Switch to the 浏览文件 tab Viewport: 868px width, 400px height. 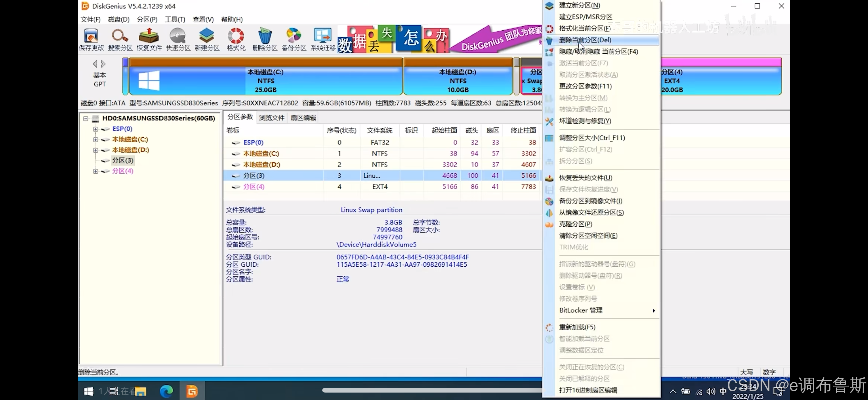tap(272, 118)
